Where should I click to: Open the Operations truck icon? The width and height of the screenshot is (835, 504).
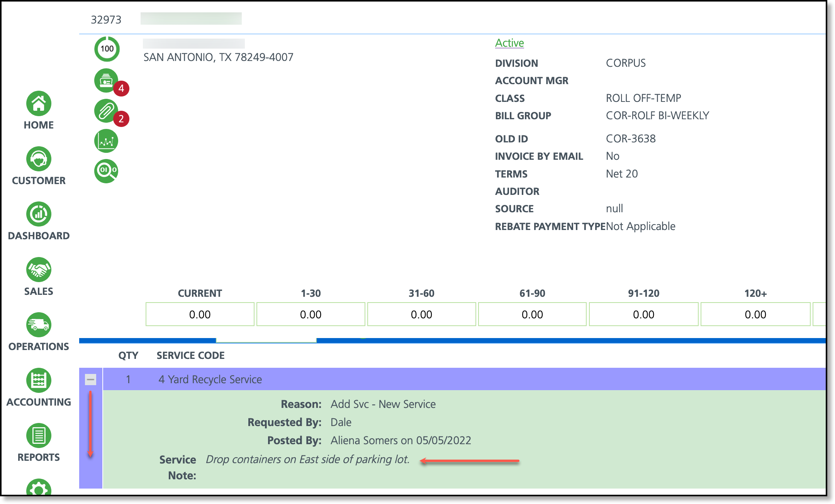39,325
